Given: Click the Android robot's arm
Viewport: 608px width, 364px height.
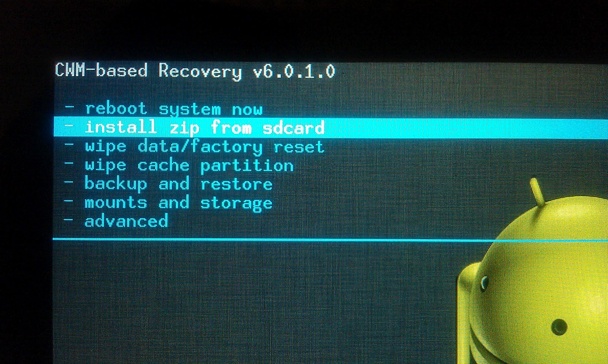Looking at the screenshot, I should tap(466, 312).
